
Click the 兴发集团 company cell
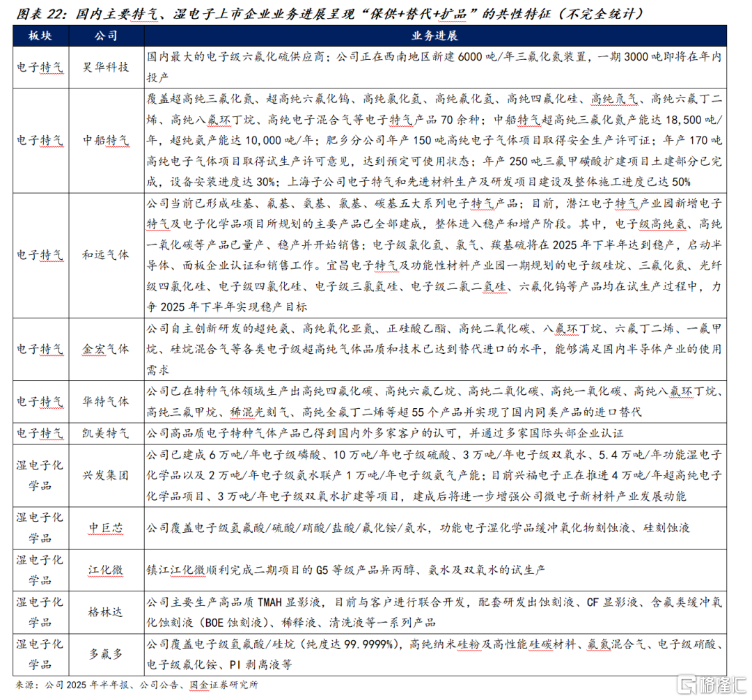pos(105,476)
